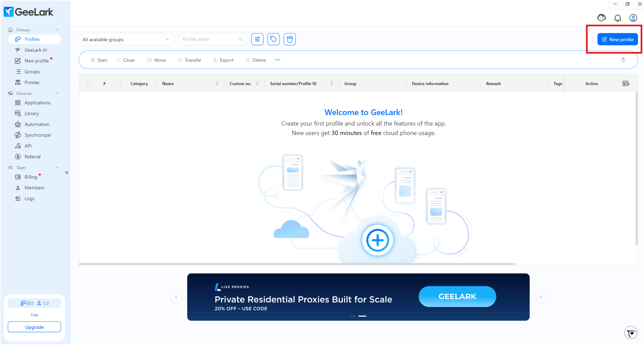This screenshot has width=644, height=345.
Task: Click the Profile name search field
Action: (209, 39)
